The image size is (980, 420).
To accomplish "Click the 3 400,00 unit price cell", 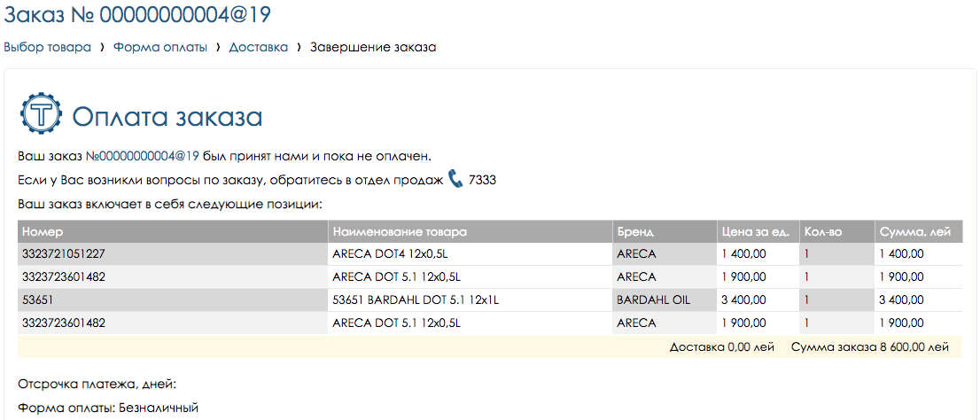I will (x=744, y=300).
